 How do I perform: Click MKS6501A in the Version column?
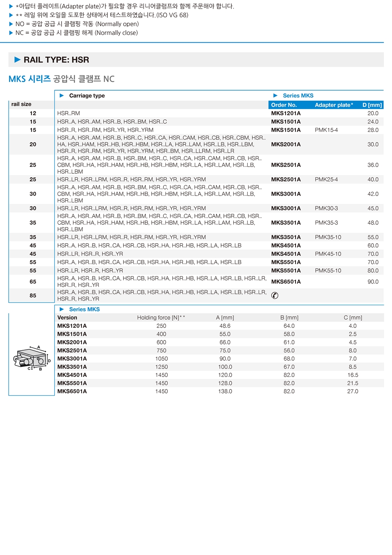(x=72, y=391)
